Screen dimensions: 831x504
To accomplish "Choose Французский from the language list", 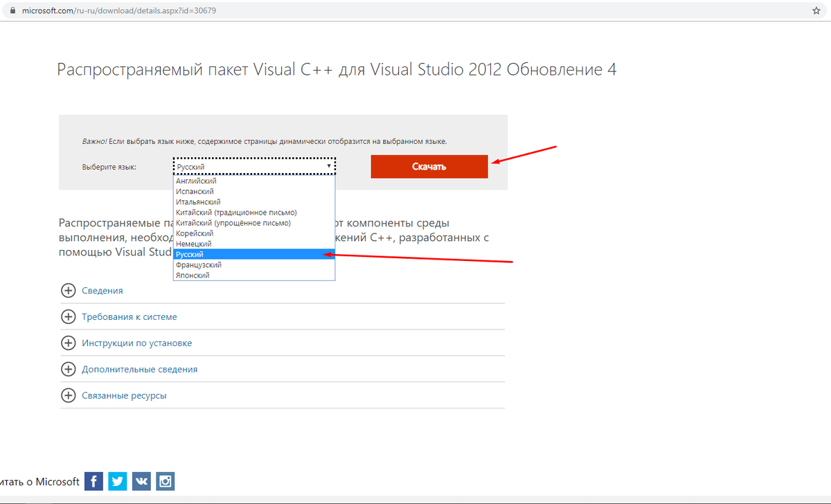I will [x=254, y=264].
